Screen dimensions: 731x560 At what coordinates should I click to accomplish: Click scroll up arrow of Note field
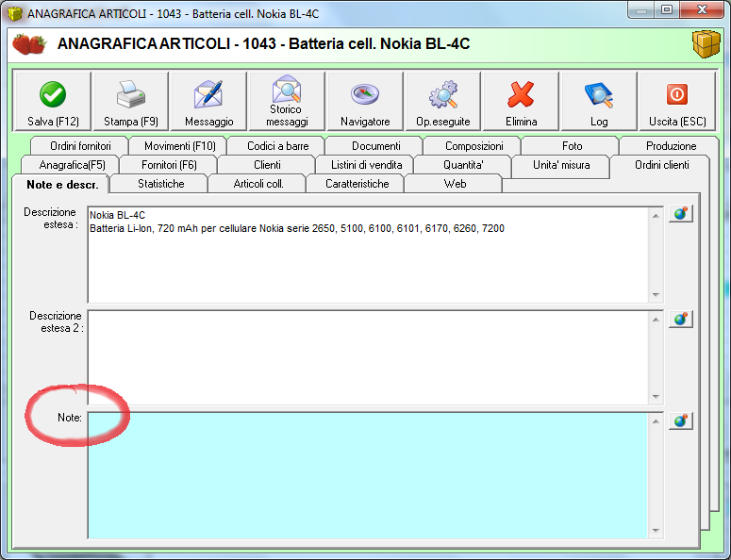click(x=656, y=421)
